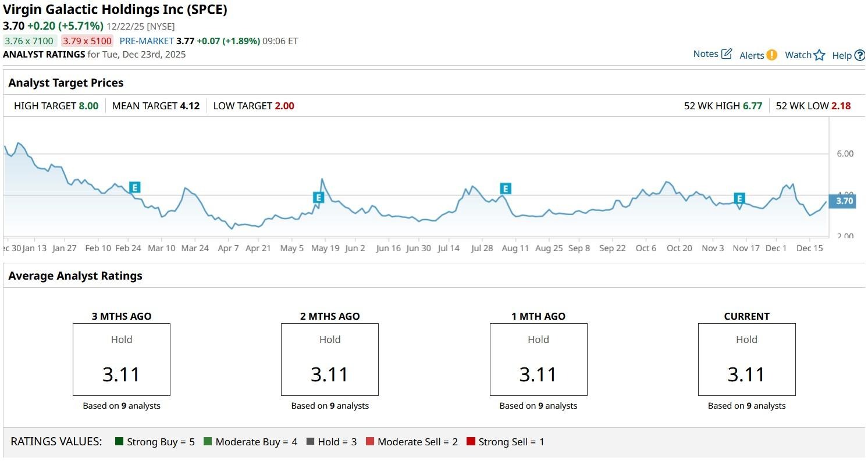This screenshot has height=461, width=868.
Task: Click the 1 MTH AGO rating box
Action: coord(539,360)
